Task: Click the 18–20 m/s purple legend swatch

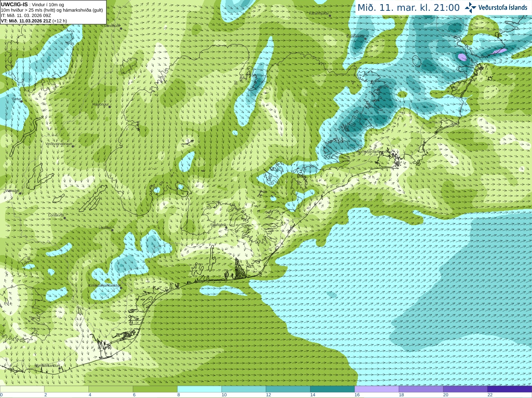Action: point(421,389)
